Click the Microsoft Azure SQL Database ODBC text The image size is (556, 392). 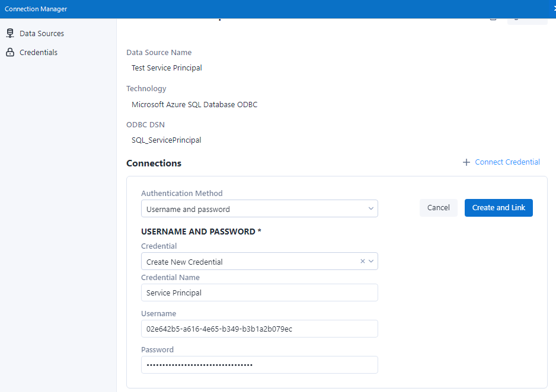tap(194, 105)
